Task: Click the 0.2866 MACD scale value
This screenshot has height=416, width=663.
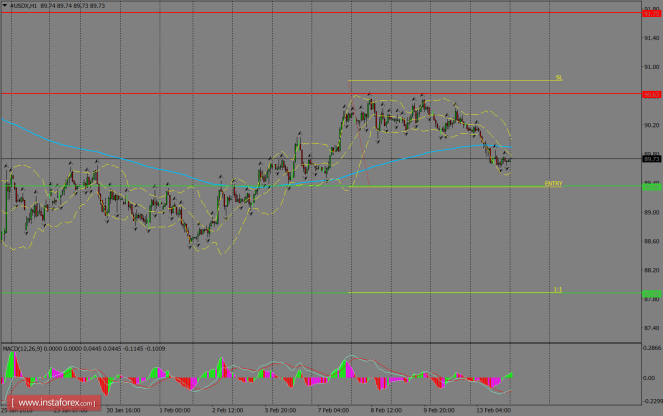Action: coord(652,348)
